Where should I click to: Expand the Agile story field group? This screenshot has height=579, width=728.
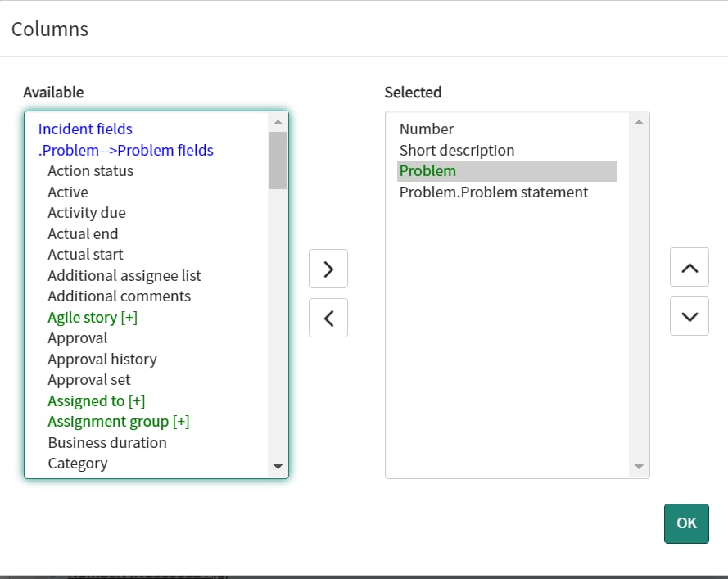tap(92, 317)
